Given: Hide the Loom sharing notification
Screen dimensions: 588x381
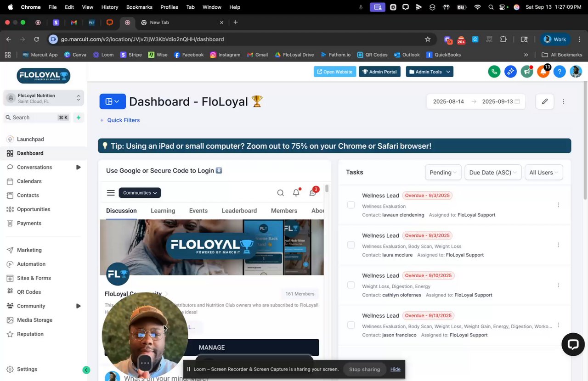Looking at the screenshot, I should click(x=396, y=369).
